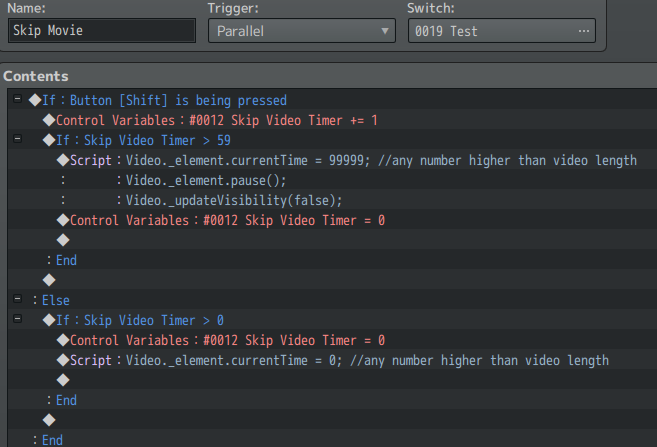The height and width of the screenshot is (447, 657).
Task: Select the last End line in Contents
Action: [52, 440]
